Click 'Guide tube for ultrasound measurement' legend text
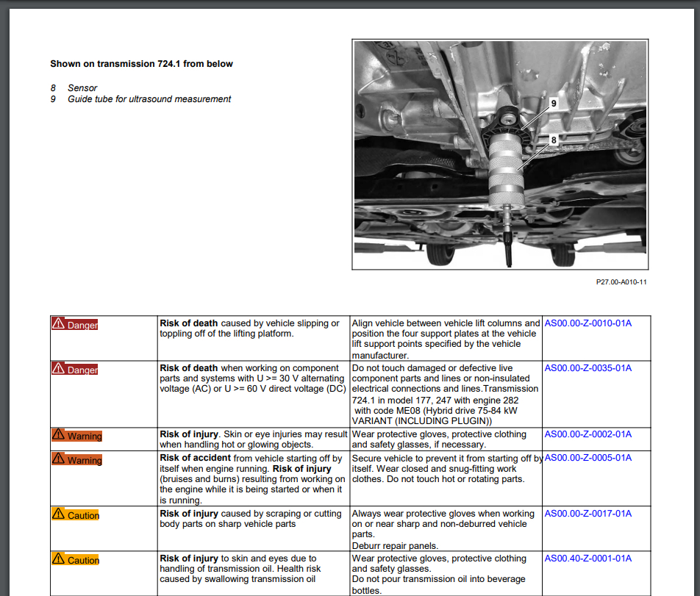The image size is (700, 596). point(149,99)
